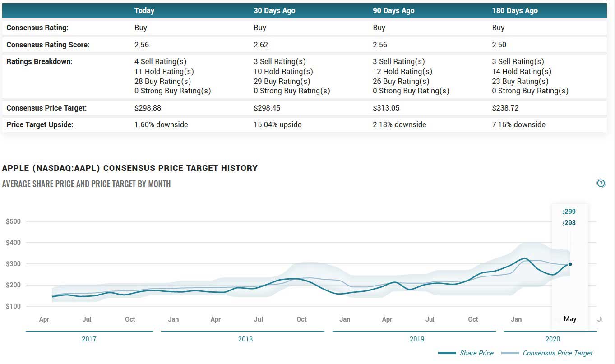Click the $238.72 price target value
This screenshot has height=364, width=615.
pyautogui.click(x=505, y=108)
